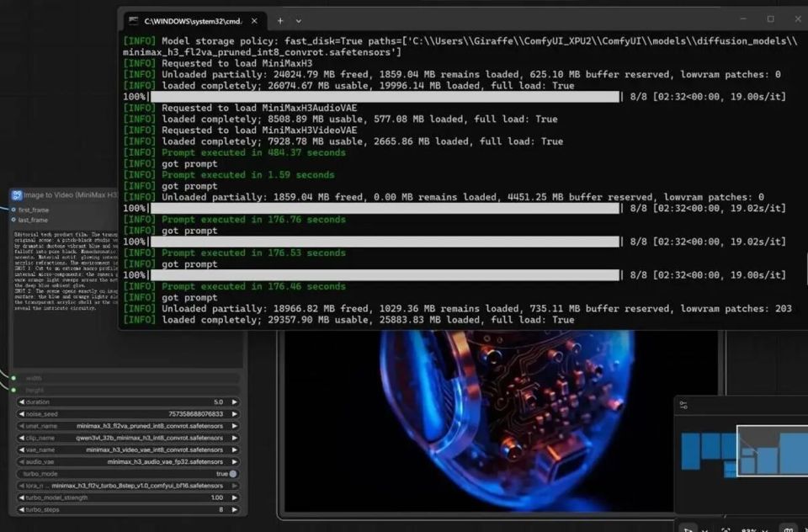Image resolution: width=808 pixels, height=532 pixels.
Task: Open unet_name model list in the node
Action: 128,426
